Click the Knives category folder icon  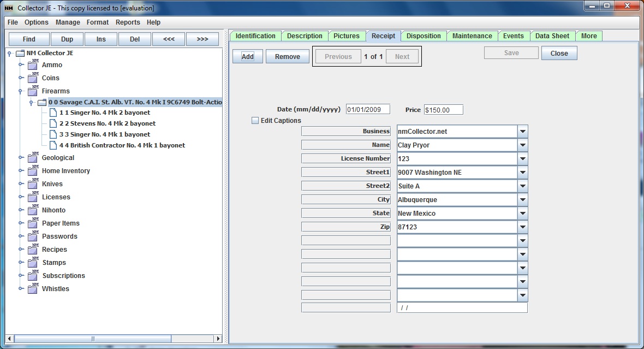33,184
